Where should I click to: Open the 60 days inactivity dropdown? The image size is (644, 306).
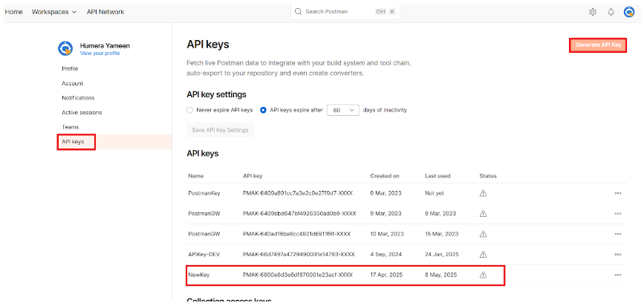pyautogui.click(x=343, y=110)
